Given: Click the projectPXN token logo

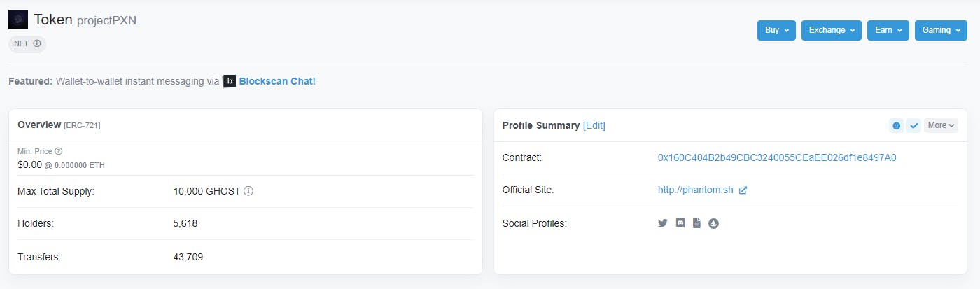Looking at the screenshot, I should point(18,20).
